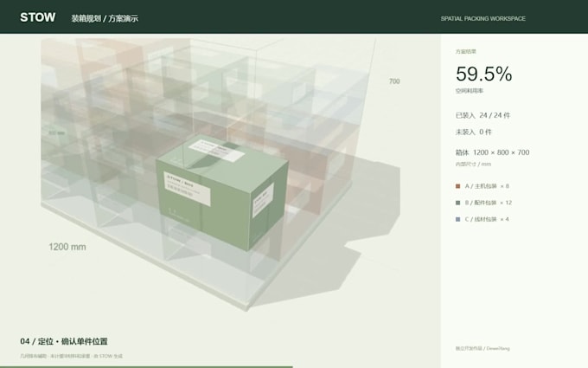Click the 箱体 1200 × 800 × 700 dimensions

(492, 152)
